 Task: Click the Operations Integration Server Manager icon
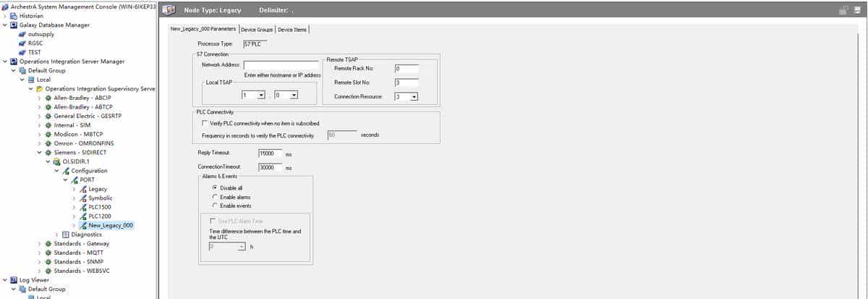coord(14,62)
